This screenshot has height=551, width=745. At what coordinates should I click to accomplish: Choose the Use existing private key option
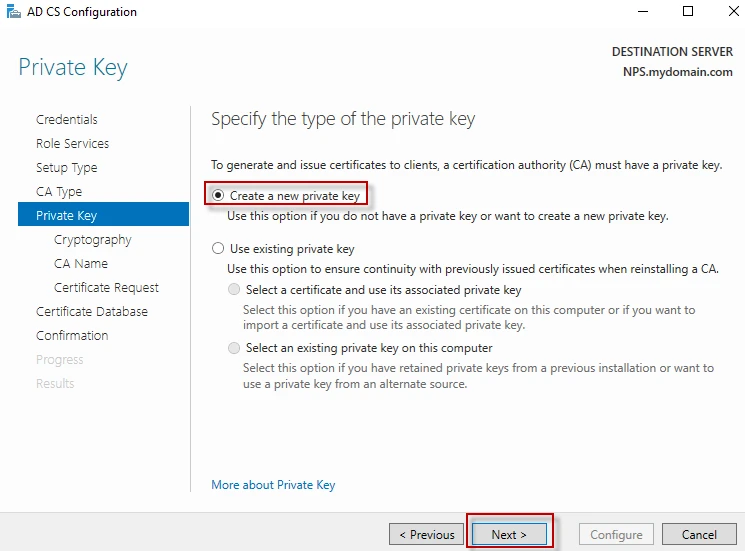click(219, 249)
